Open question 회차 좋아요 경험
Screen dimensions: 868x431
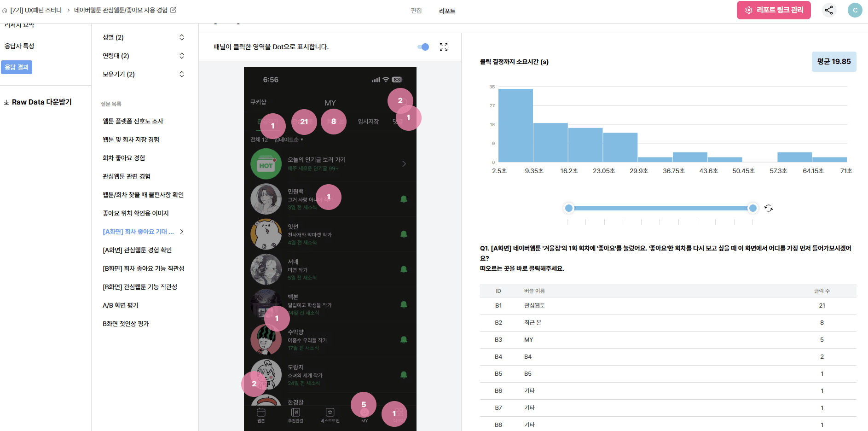click(124, 158)
